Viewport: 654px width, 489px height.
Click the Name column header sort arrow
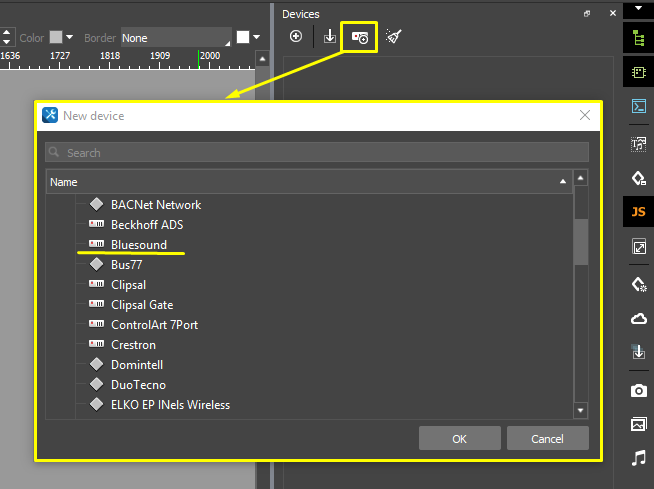point(563,183)
